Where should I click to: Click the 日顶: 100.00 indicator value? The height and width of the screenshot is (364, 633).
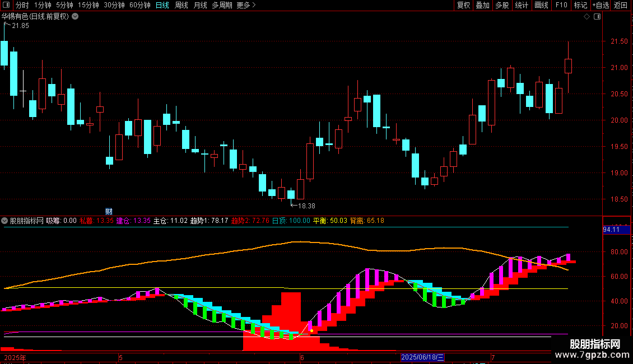291,221
